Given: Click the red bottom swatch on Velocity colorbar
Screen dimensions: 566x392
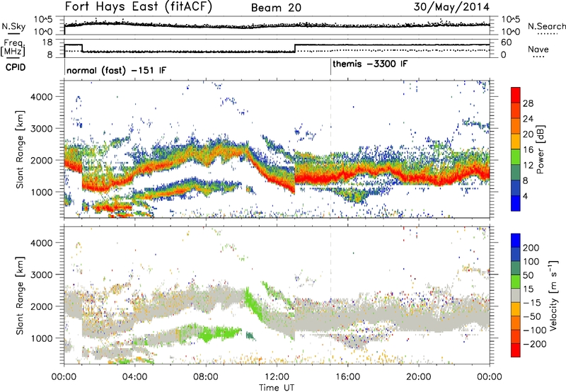Looking at the screenshot, I should [x=516, y=350].
